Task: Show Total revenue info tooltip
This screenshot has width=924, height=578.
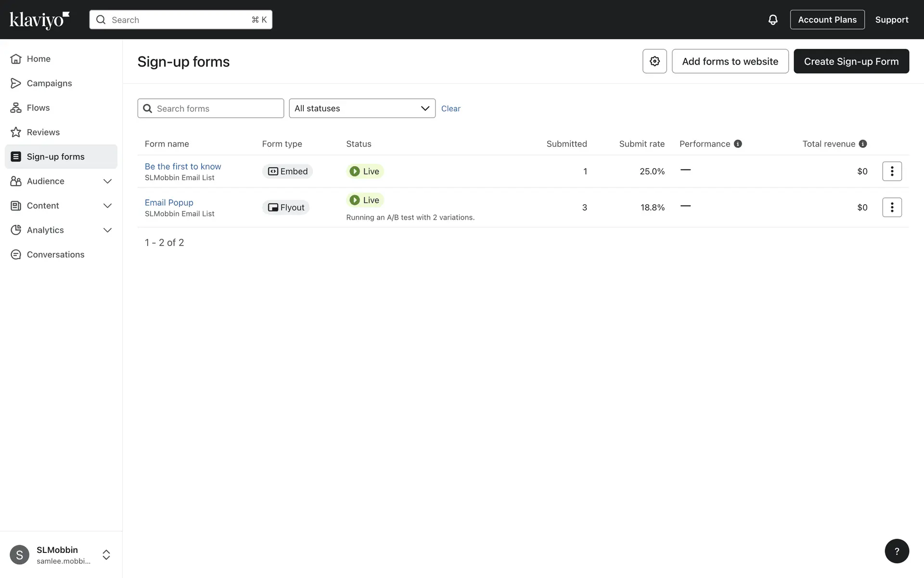Action: tap(863, 144)
